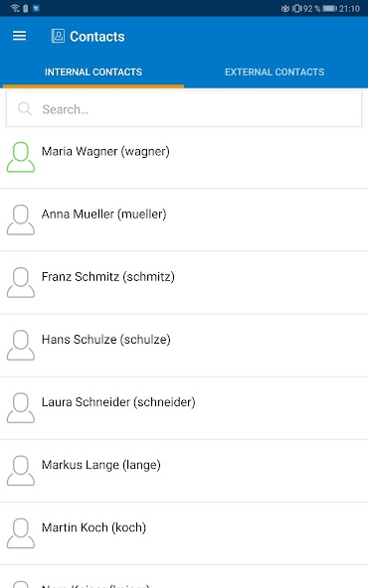Image resolution: width=368 pixels, height=588 pixels.
Task: Tap the battery indicator in status bar
Action: (329, 8)
